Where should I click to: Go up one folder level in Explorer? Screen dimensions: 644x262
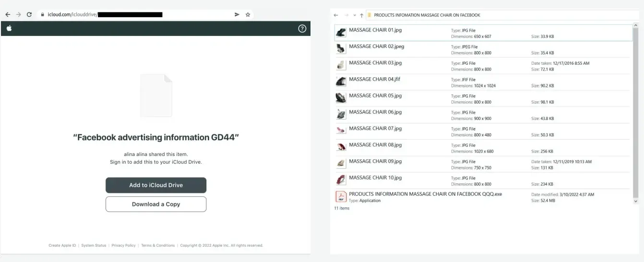tap(361, 15)
